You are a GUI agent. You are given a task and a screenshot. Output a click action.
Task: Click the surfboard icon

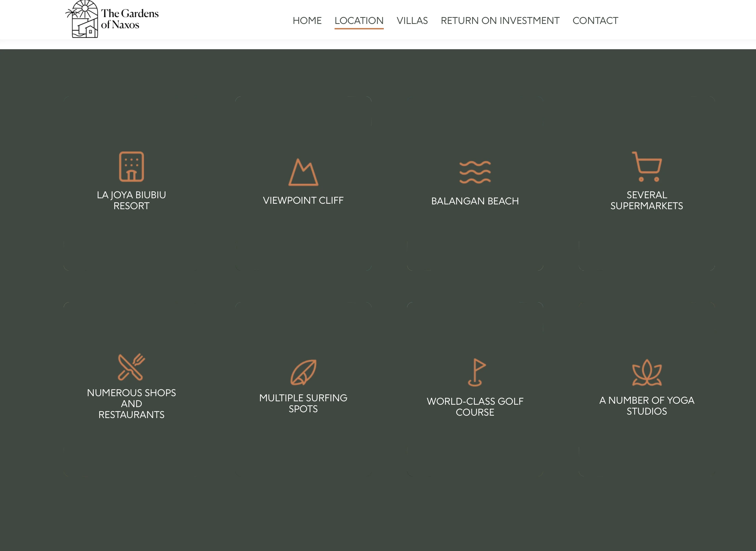coord(303,372)
